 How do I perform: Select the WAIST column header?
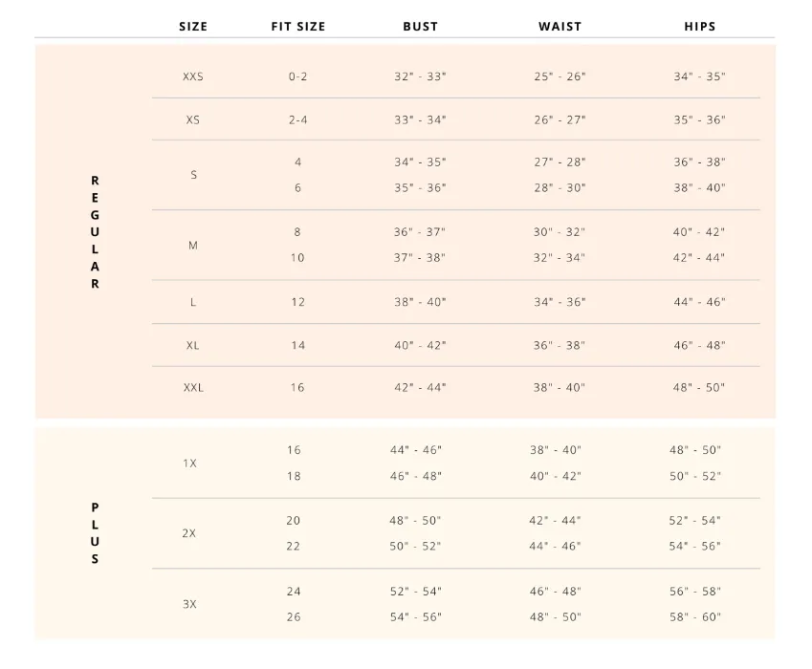pyautogui.click(x=560, y=27)
